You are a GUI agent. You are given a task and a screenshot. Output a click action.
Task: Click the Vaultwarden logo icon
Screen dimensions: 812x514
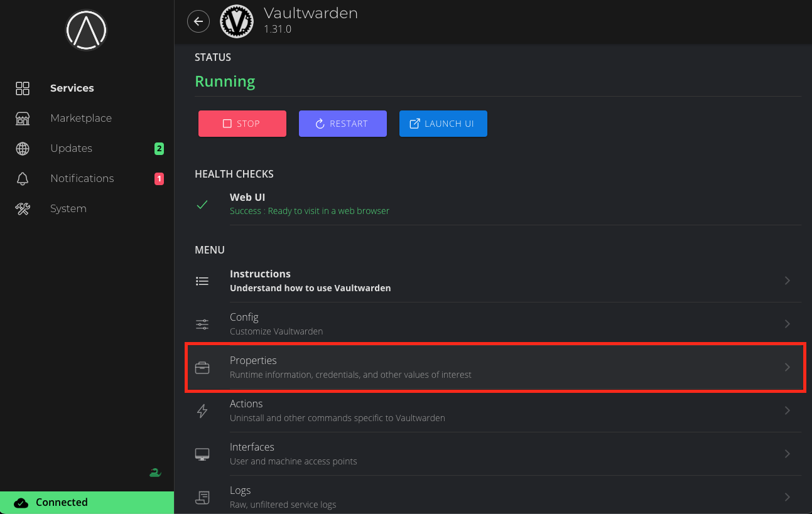point(237,22)
